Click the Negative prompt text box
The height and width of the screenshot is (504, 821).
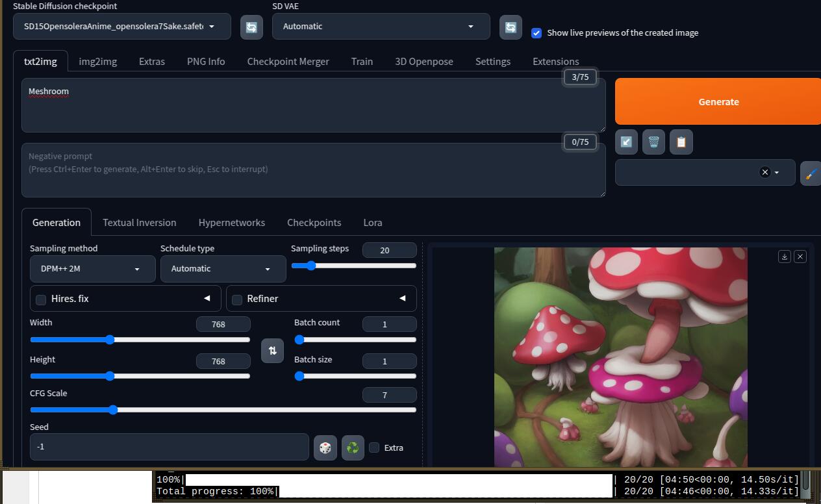coord(314,170)
